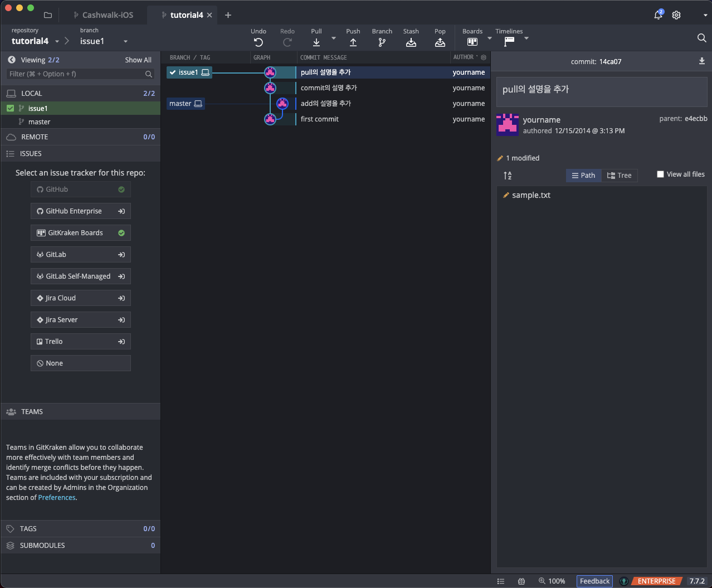This screenshot has width=712, height=588.
Task: Open the Timelines flag icon
Action: coord(509,42)
